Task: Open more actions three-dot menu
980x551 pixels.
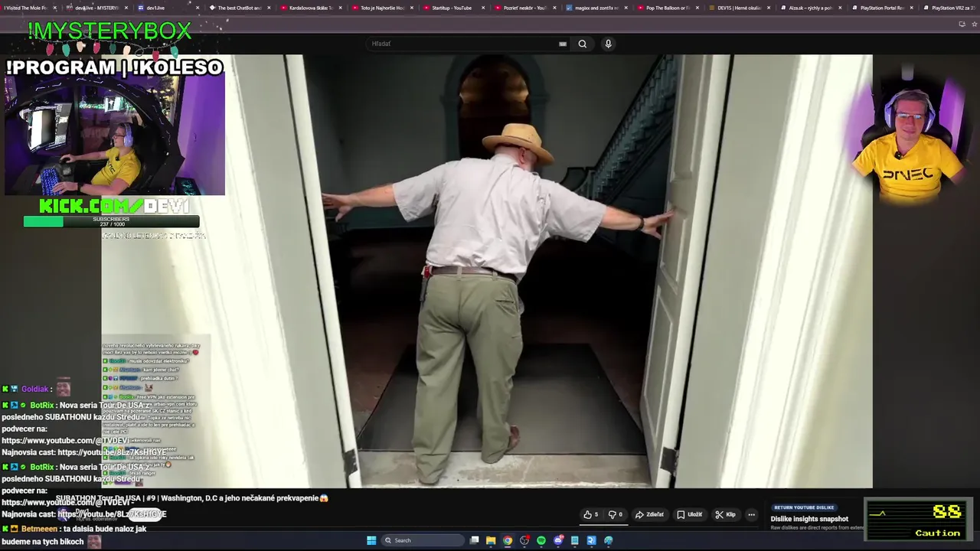Action: click(x=752, y=514)
